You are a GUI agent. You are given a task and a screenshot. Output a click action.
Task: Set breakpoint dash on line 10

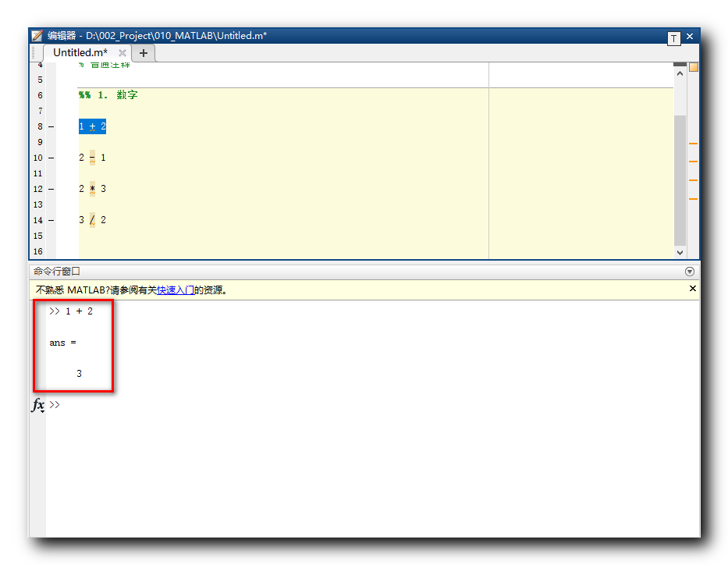pyautogui.click(x=51, y=158)
